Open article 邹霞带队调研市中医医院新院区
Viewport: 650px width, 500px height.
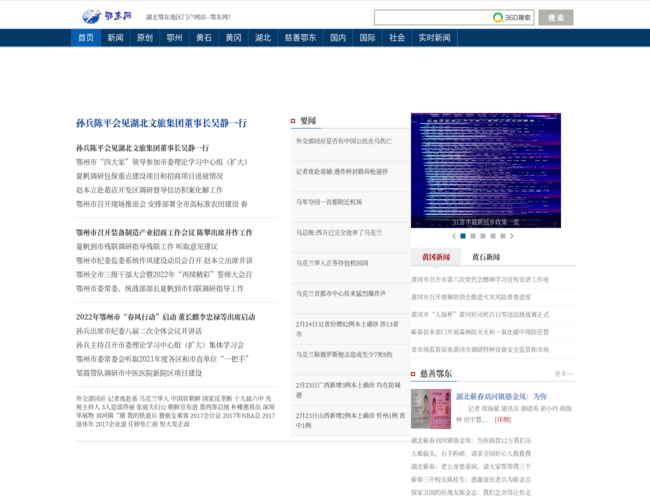pos(139,373)
